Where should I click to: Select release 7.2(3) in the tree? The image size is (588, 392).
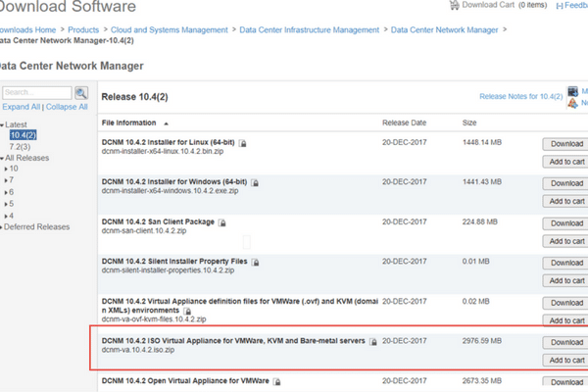point(20,147)
